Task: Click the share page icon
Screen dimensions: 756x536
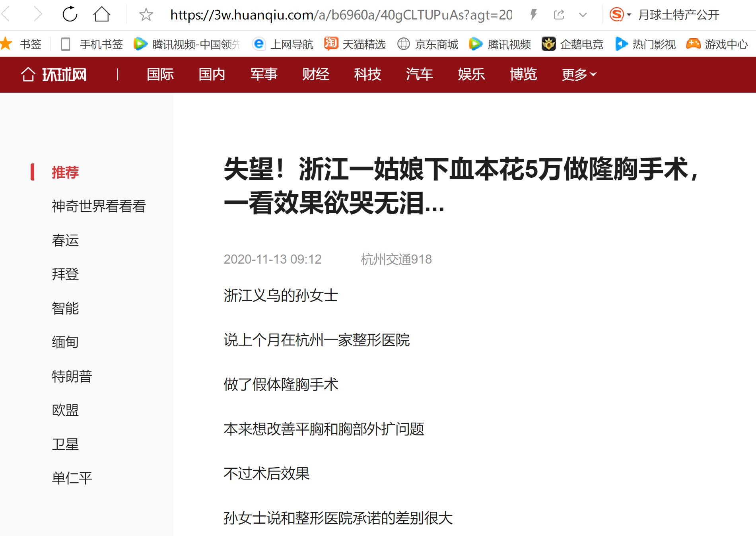Action: click(559, 15)
